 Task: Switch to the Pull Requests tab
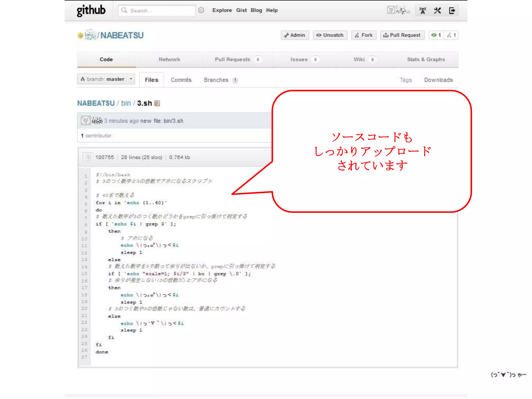[238, 59]
